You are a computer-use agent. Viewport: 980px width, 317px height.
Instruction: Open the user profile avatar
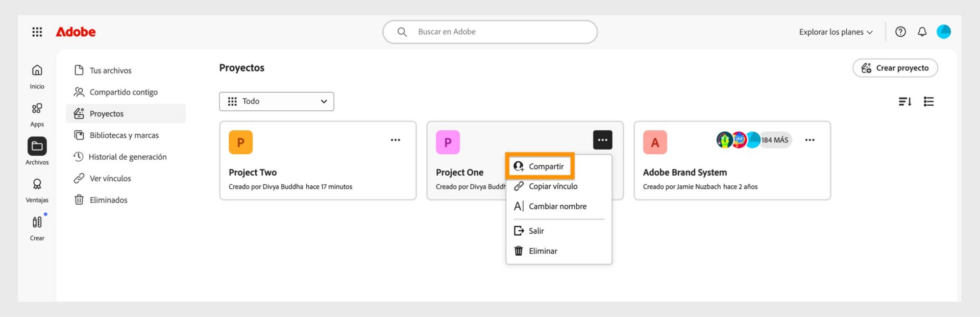coord(944,32)
